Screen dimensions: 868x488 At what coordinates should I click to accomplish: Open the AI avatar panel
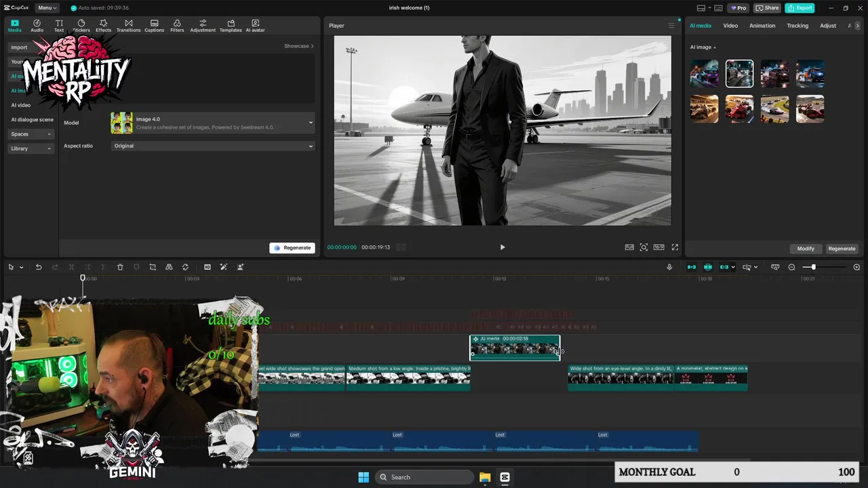[x=255, y=26]
